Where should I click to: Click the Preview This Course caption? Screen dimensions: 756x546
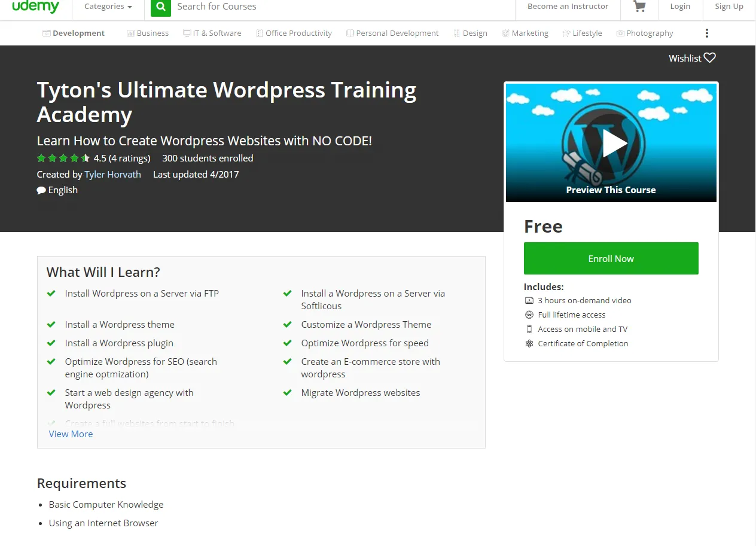click(x=611, y=190)
